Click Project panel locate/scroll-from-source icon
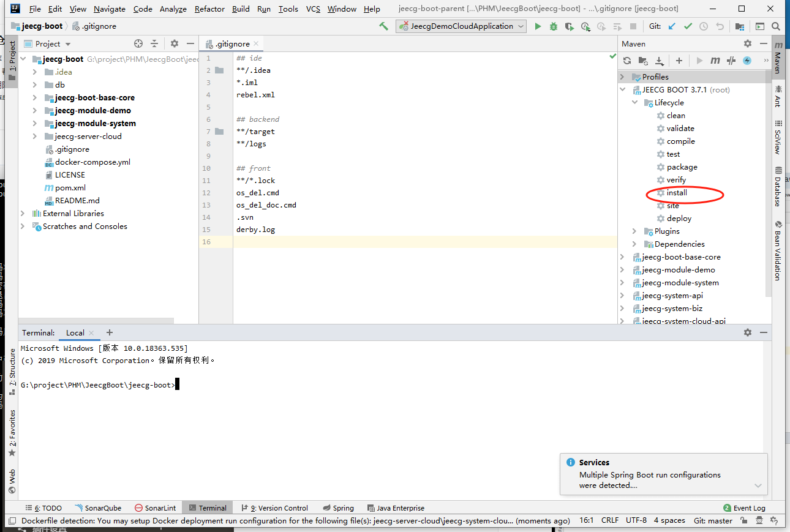This screenshot has height=532, width=790. 138,43
